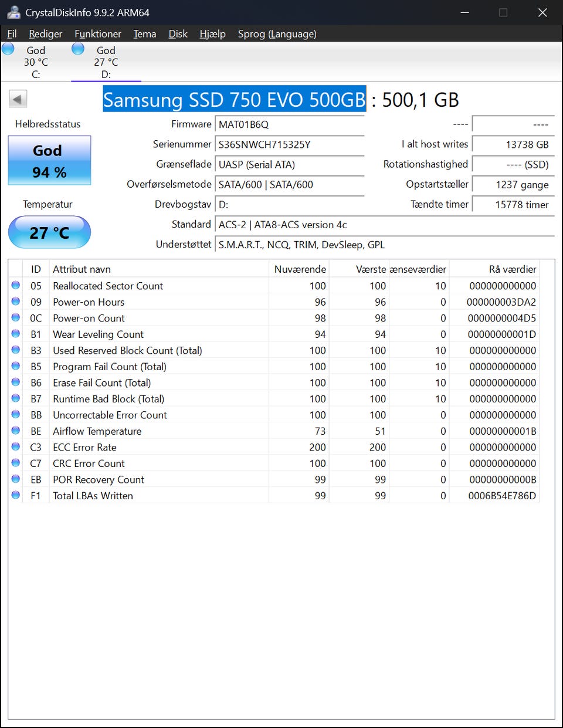Click status dot for POR Recovery Count
Viewport: 563px width, 728px height.
click(x=16, y=479)
